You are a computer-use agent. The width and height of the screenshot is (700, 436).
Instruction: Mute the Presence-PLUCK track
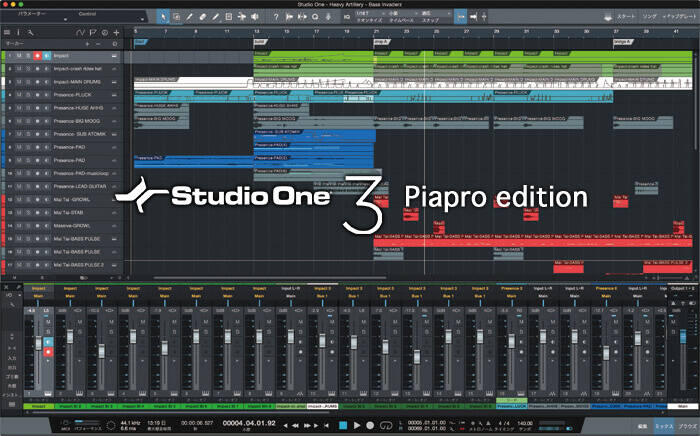point(19,95)
